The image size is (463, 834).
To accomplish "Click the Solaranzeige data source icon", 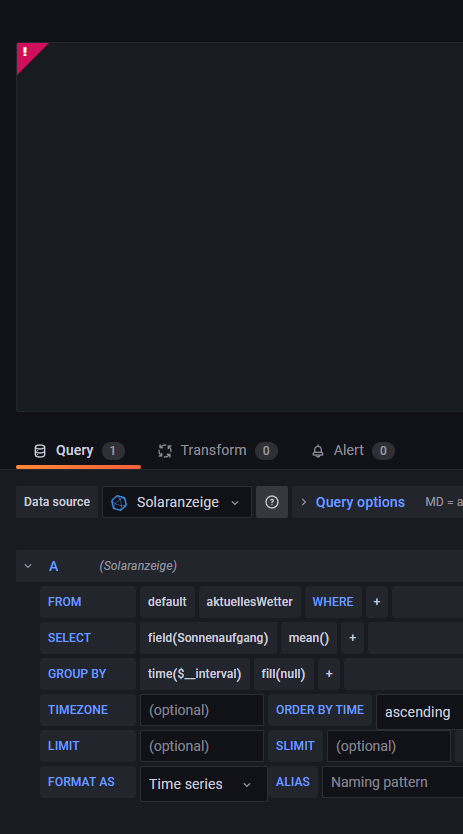I will 119,503.
